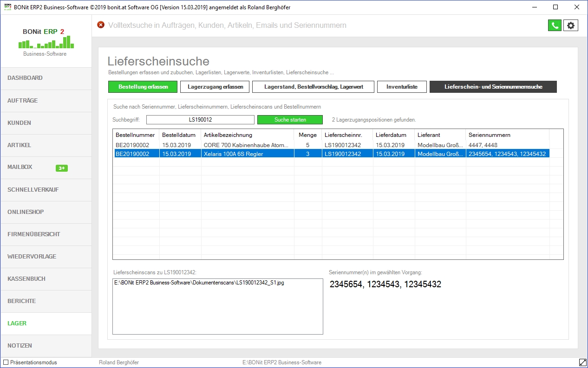
Task: Click the Inventurliste button
Action: pyautogui.click(x=402, y=87)
